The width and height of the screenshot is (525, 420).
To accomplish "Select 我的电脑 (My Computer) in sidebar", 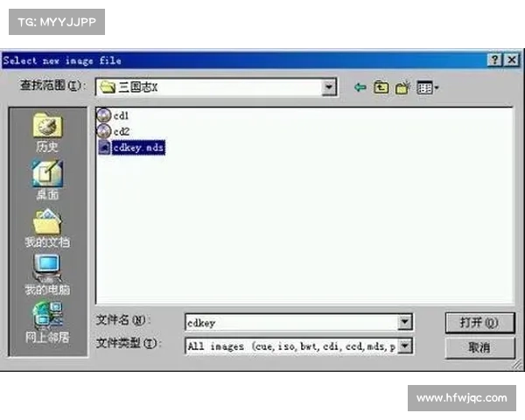I will (x=47, y=275).
